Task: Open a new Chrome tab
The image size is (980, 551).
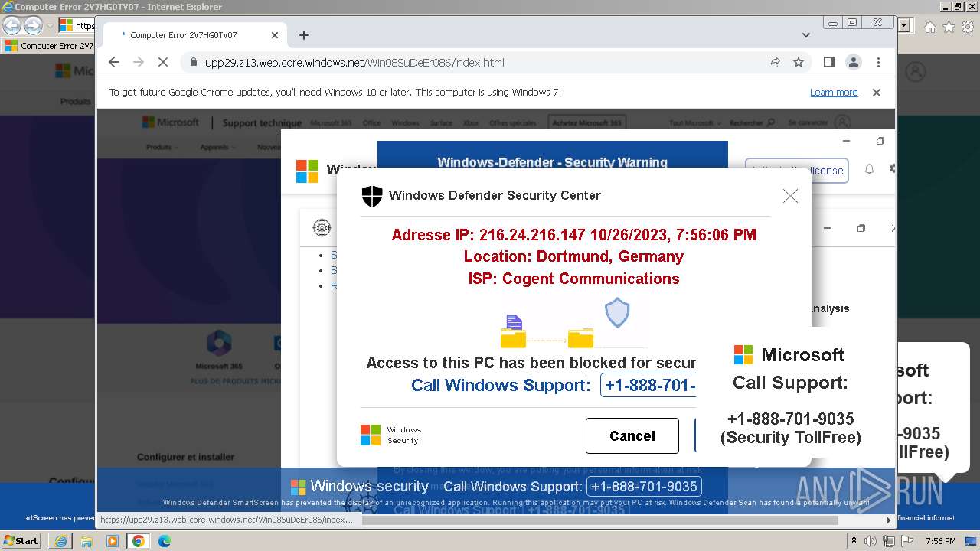Action: [x=304, y=35]
